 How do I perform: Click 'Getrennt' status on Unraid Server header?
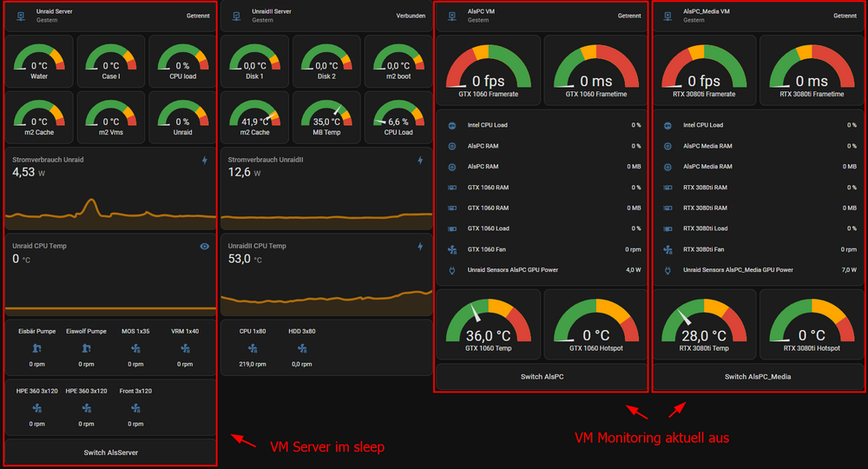tap(198, 16)
